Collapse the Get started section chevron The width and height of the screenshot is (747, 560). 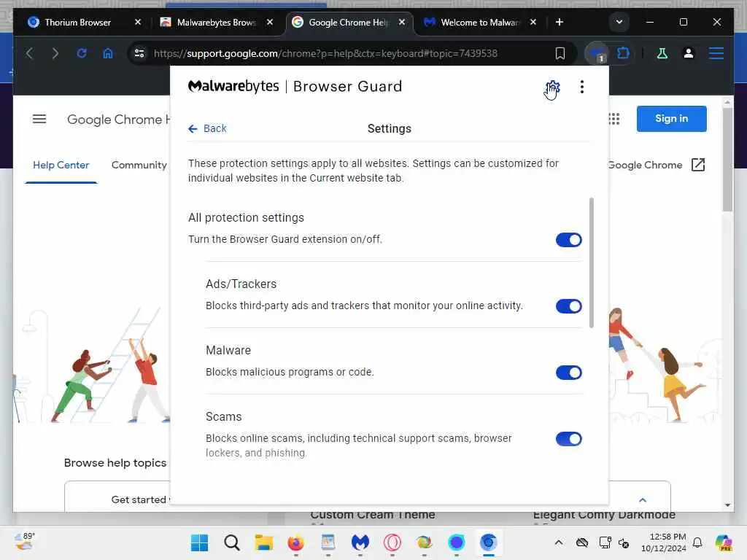pos(642,500)
